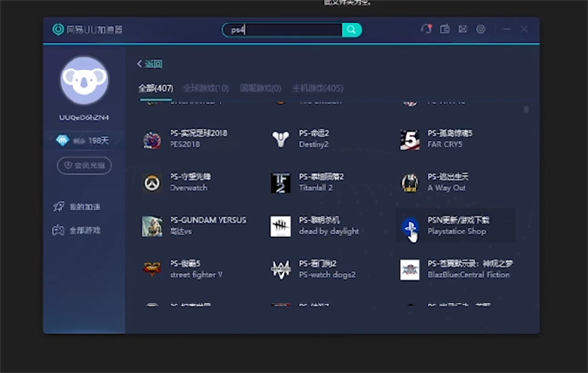Image resolution: width=588 pixels, height=373 pixels.
Task: Open the mail envelope icon
Action: (x=463, y=29)
